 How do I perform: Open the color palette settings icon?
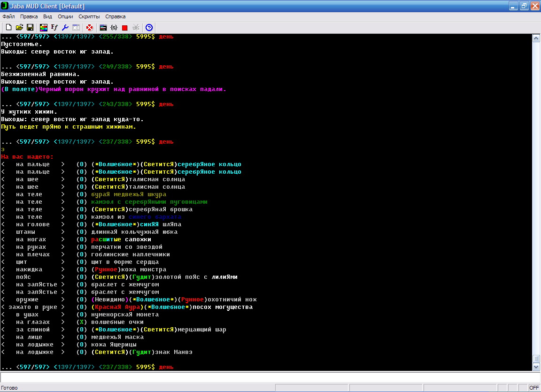[x=44, y=28]
